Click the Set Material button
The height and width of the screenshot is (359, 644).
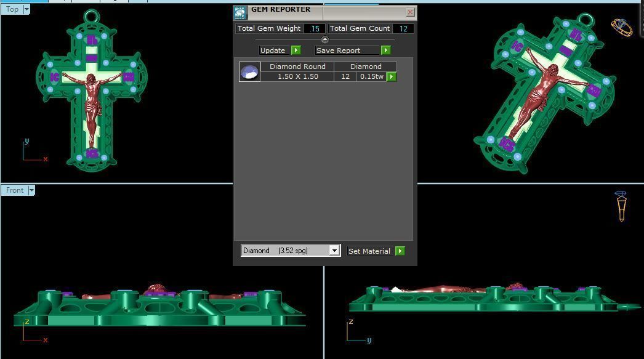[x=371, y=251]
